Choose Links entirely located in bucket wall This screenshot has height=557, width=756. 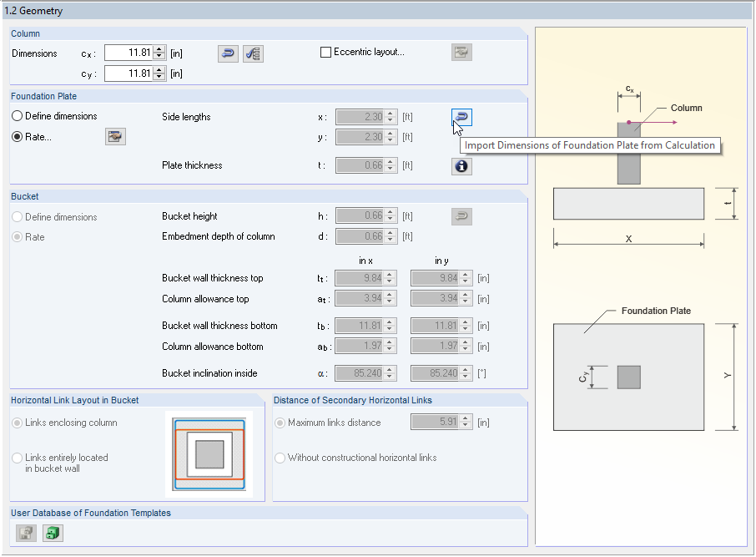click(18, 458)
